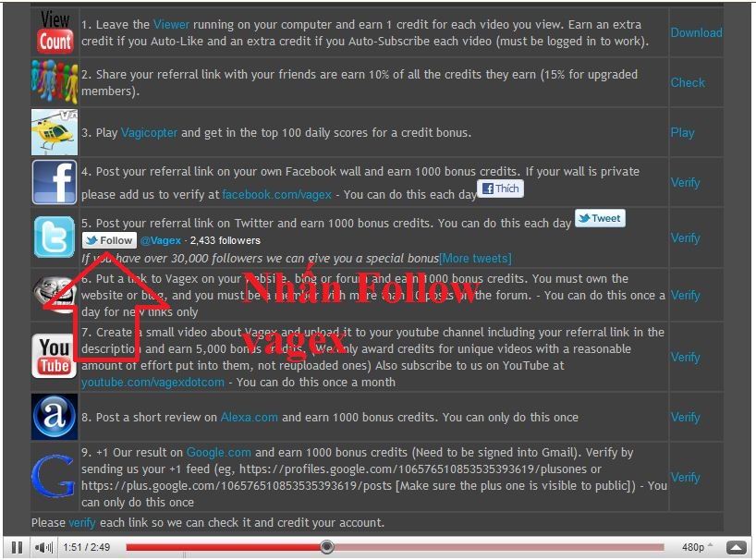The width and height of the screenshot is (756, 560).
Task: Open the Google.com link
Action: coord(219,452)
